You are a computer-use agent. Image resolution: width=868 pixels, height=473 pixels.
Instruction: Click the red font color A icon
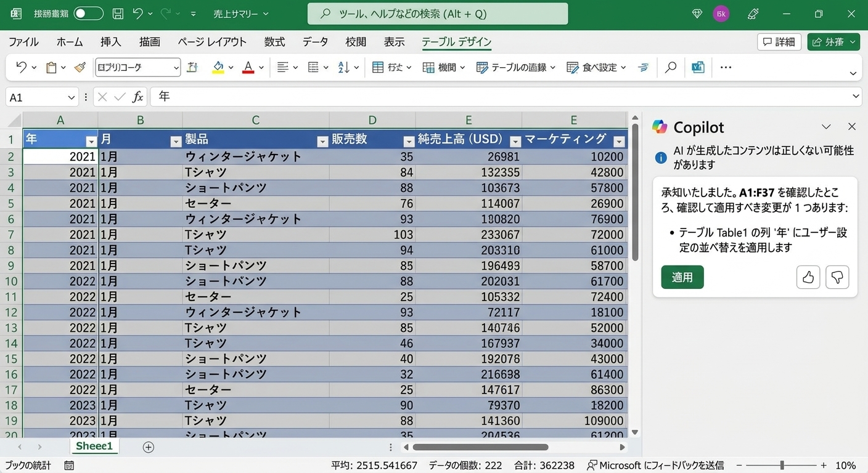(x=248, y=67)
